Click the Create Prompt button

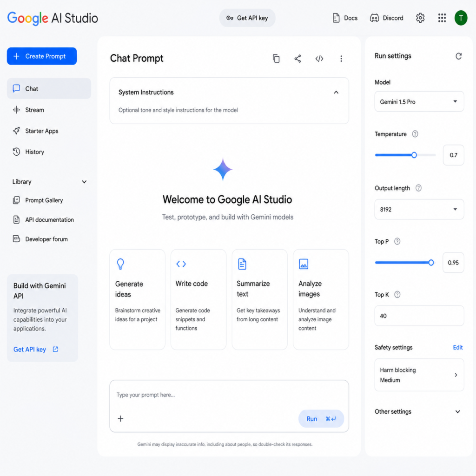click(42, 56)
